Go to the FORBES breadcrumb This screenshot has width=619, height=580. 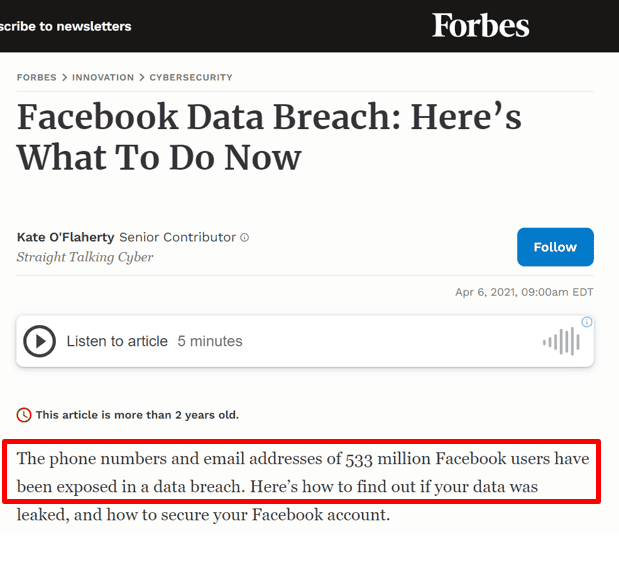(37, 77)
